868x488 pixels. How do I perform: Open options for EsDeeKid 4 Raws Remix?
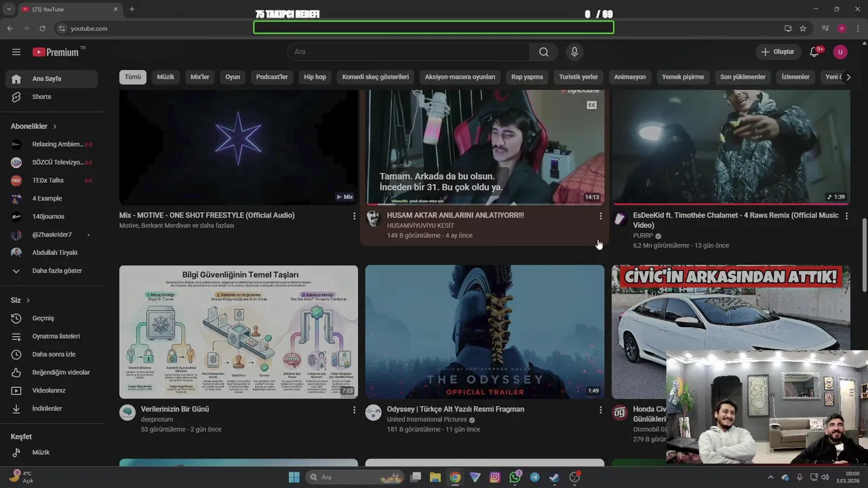[846, 216]
